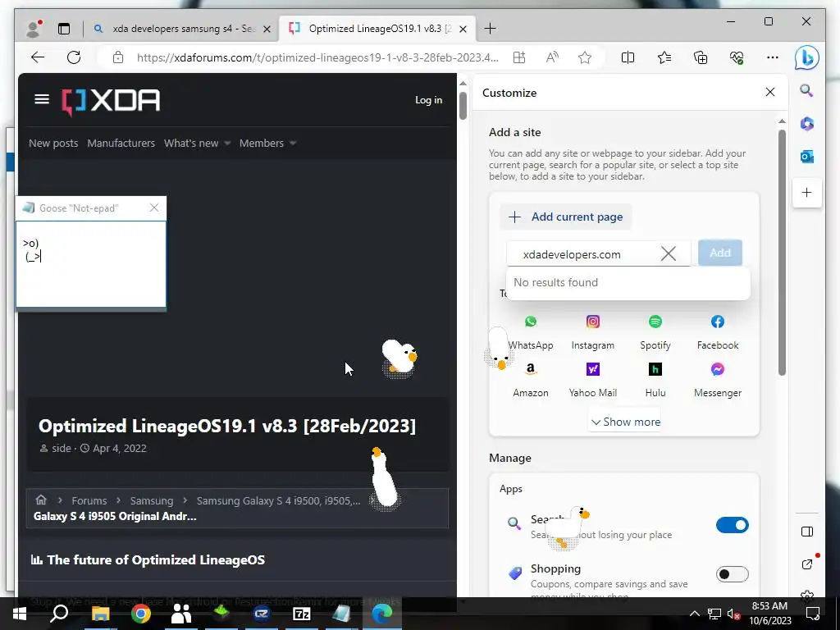840x630 pixels.
Task: Open the Edge profile icon
Action: point(34,29)
